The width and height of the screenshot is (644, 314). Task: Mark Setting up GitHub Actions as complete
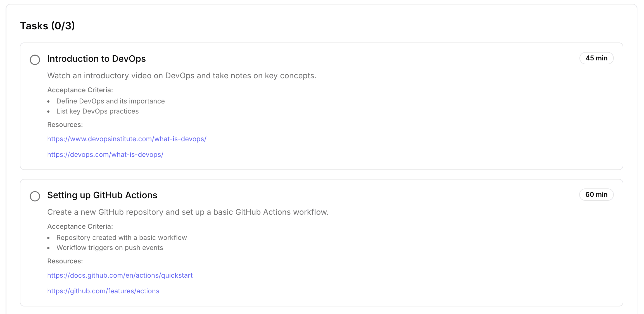pos(35,196)
